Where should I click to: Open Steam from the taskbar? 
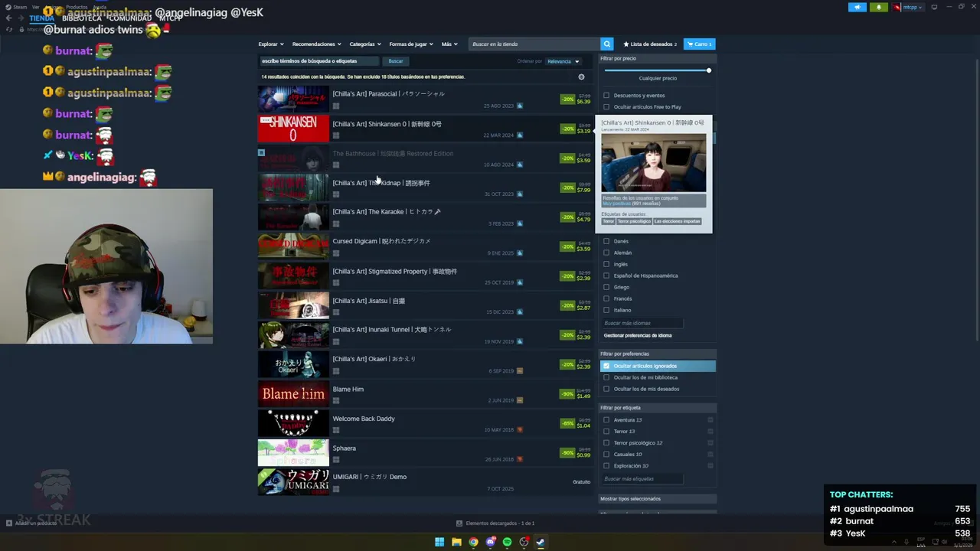click(x=541, y=542)
